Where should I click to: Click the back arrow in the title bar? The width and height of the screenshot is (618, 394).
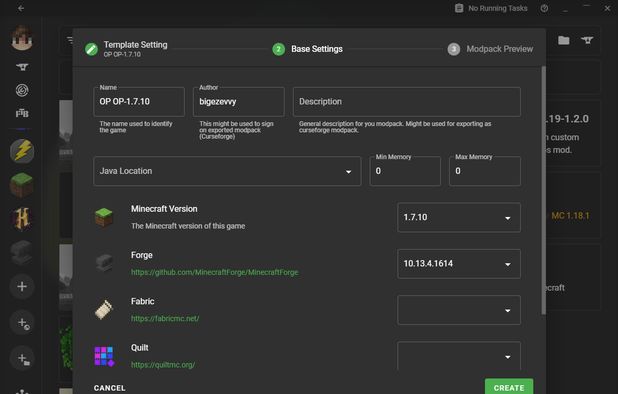pyautogui.click(x=21, y=8)
